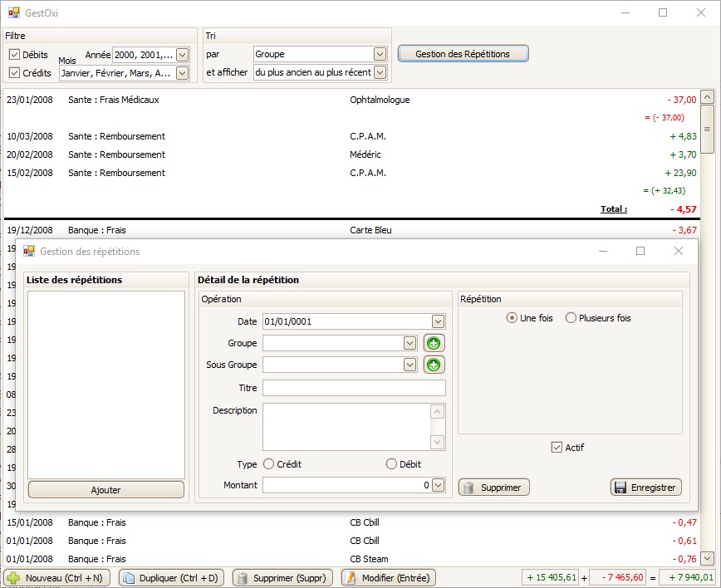This screenshot has height=588, width=721.
Task: Select the Une fois radio button
Action: [512, 318]
